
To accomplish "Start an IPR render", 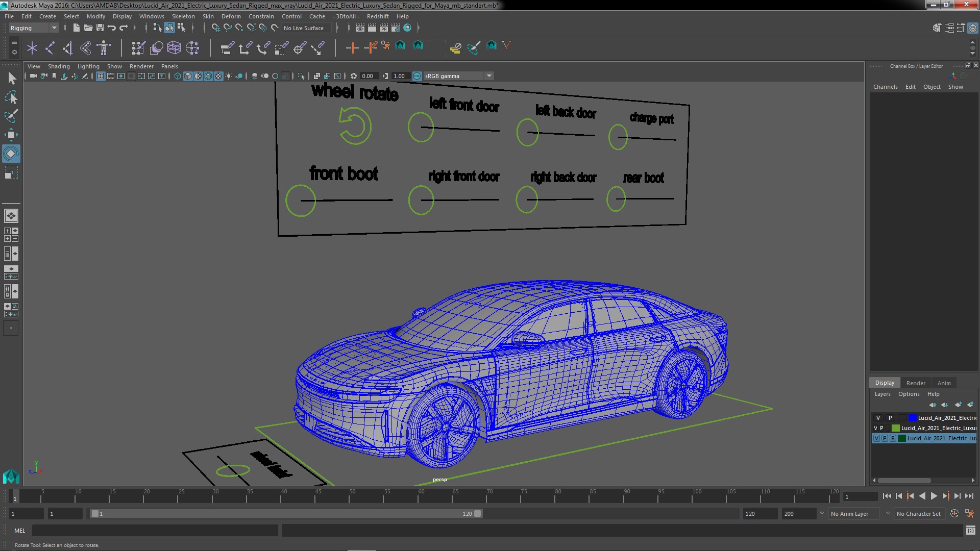I will point(383,28).
